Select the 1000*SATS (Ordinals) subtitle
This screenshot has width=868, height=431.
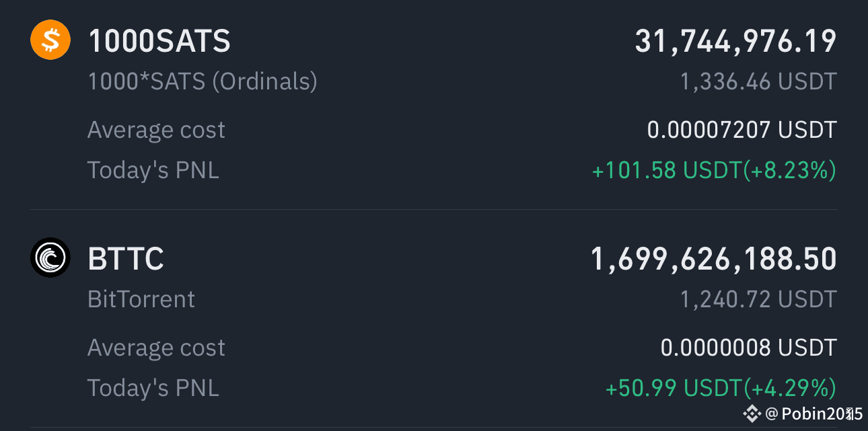pyautogui.click(x=203, y=82)
